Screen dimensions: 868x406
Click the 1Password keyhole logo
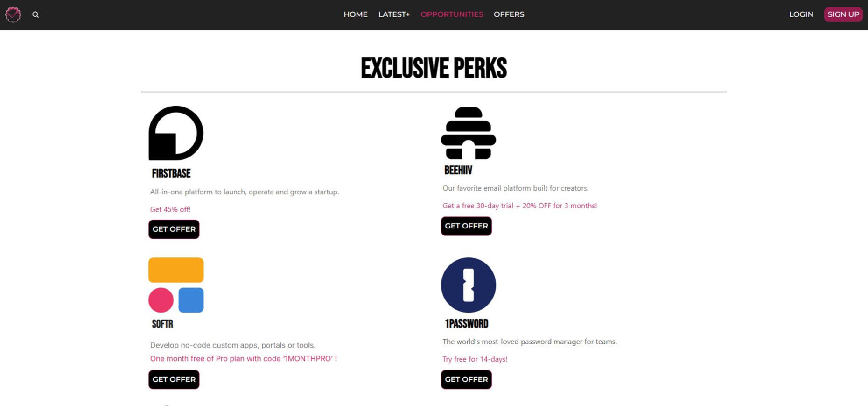click(469, 285)
